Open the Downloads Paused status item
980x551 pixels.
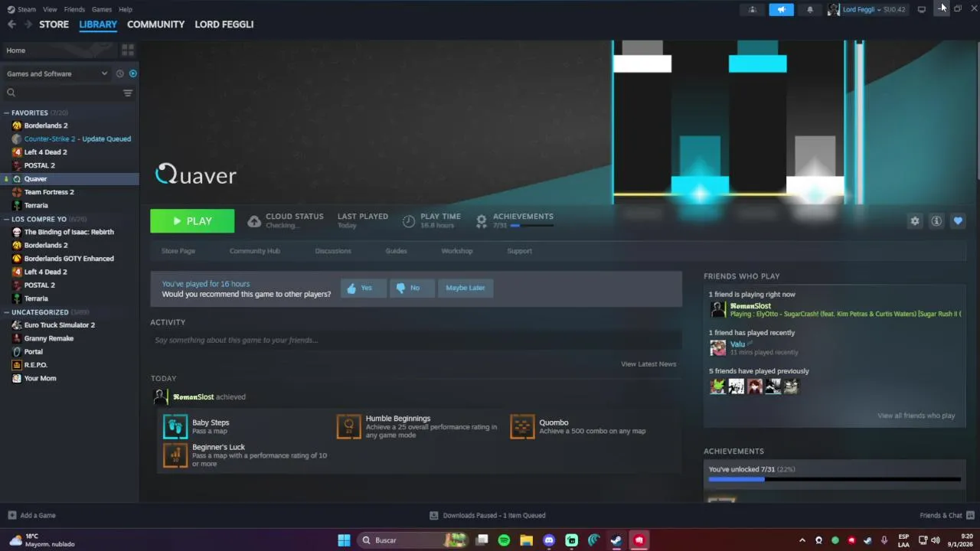tap(488, 515)
